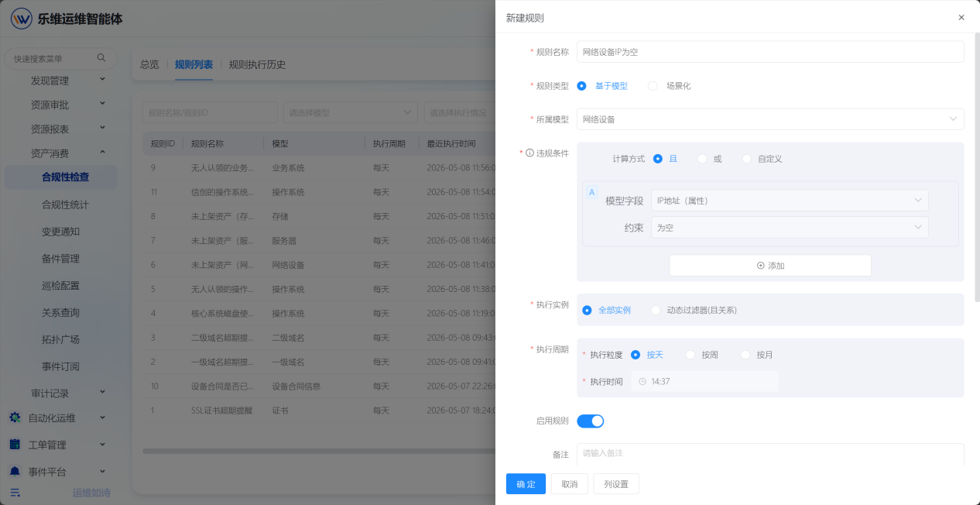
Task: Click the 取消 button
Action: point(569,484)
